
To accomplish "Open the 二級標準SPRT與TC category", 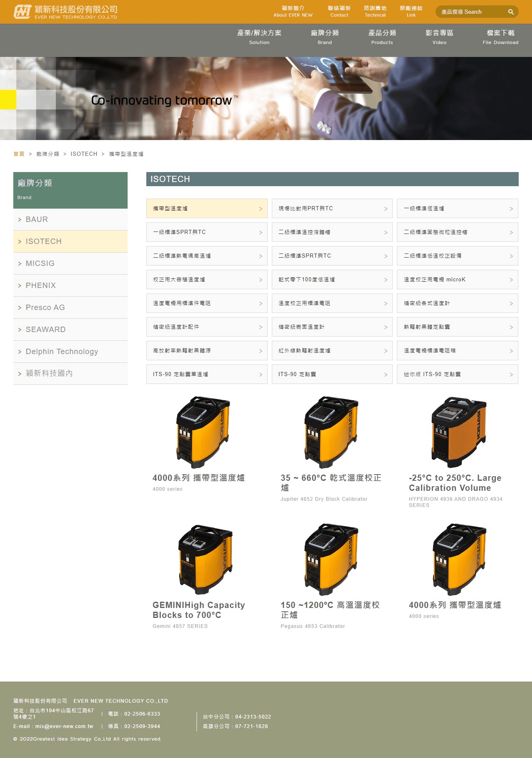I will pyautogui.click(x=332, y=256).
